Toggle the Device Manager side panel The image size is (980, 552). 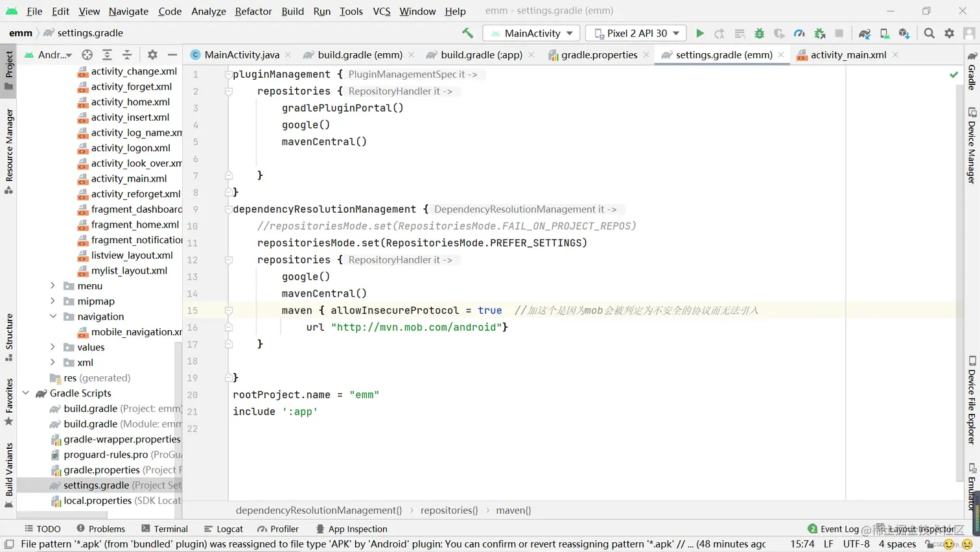pos(972,146)
